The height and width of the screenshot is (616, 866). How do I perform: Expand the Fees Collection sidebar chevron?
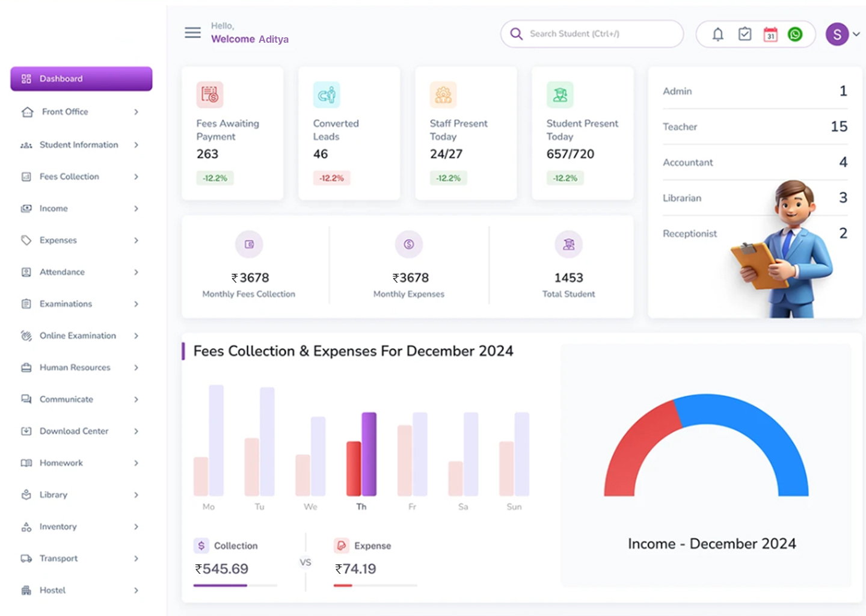[x=137, y=177]
